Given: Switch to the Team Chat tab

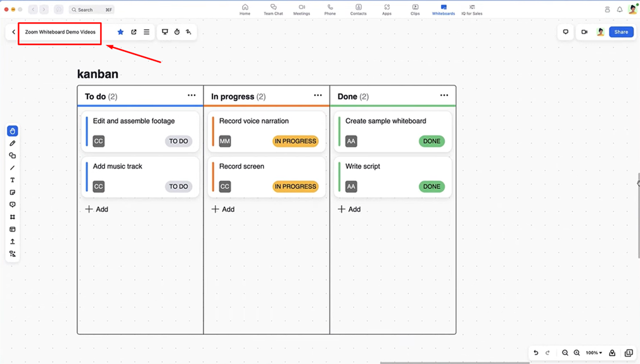Looking at the screenshot, I should 273,9.
